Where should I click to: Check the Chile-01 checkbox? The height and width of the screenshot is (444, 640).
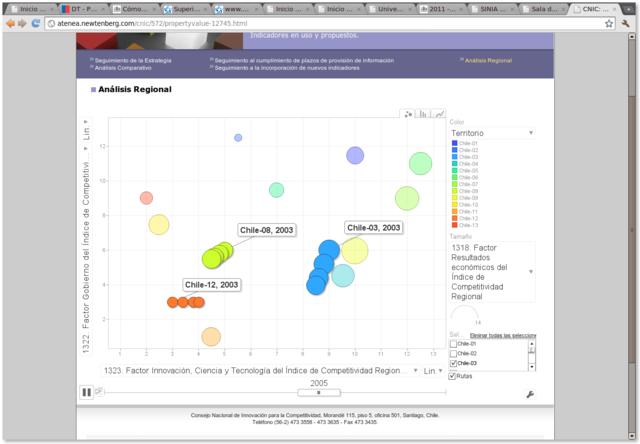(x=454, y=344)
